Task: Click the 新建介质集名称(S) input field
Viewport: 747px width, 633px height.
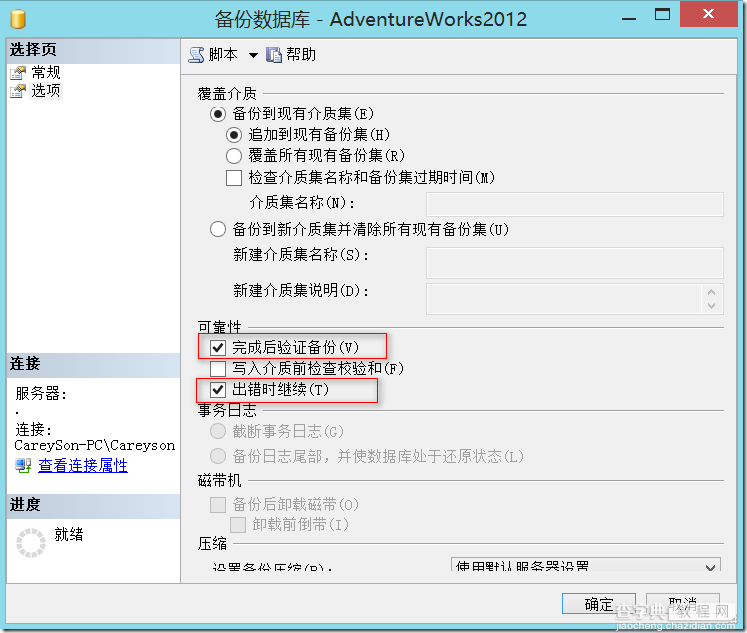Action: [x=575, y=262]
